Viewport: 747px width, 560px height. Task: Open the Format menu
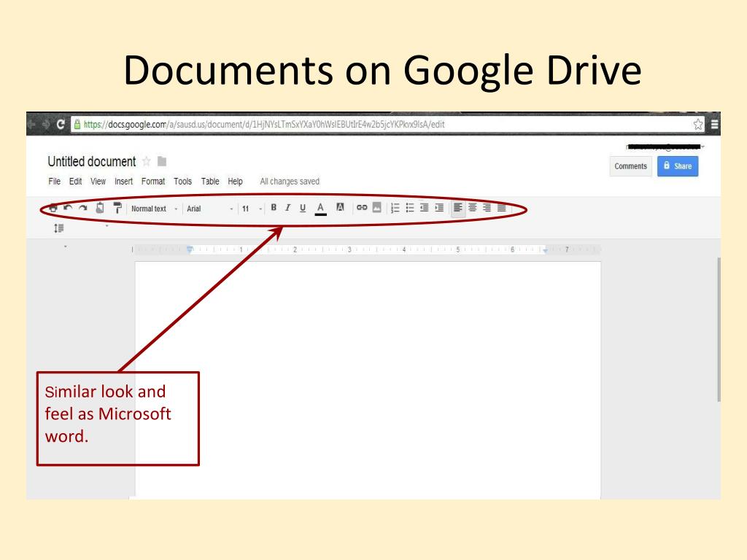[x=153, y=182]
